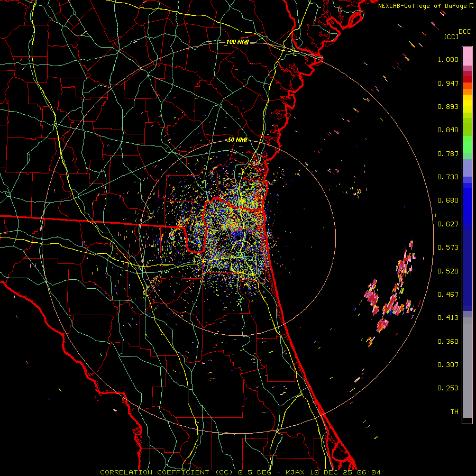This screenshot has width=476, height=476.
Task: Select the 0.787 legend value
Action: [x=448, y=153]
